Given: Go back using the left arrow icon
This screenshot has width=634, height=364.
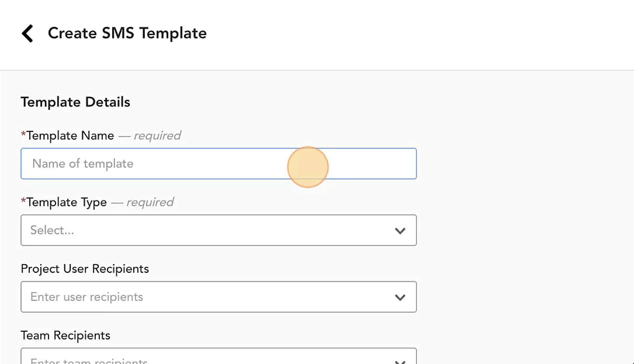Looking at the screenshot, I should 28,33.
